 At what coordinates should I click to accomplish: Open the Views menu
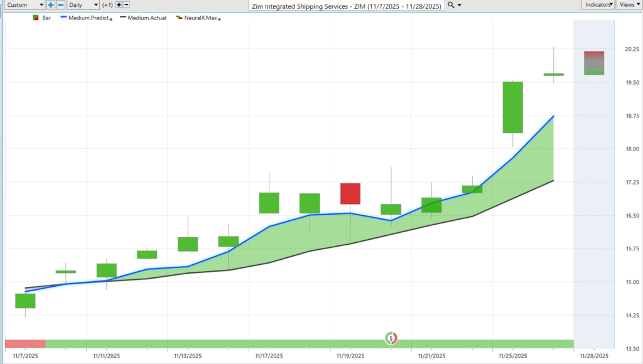coord(629,4)
